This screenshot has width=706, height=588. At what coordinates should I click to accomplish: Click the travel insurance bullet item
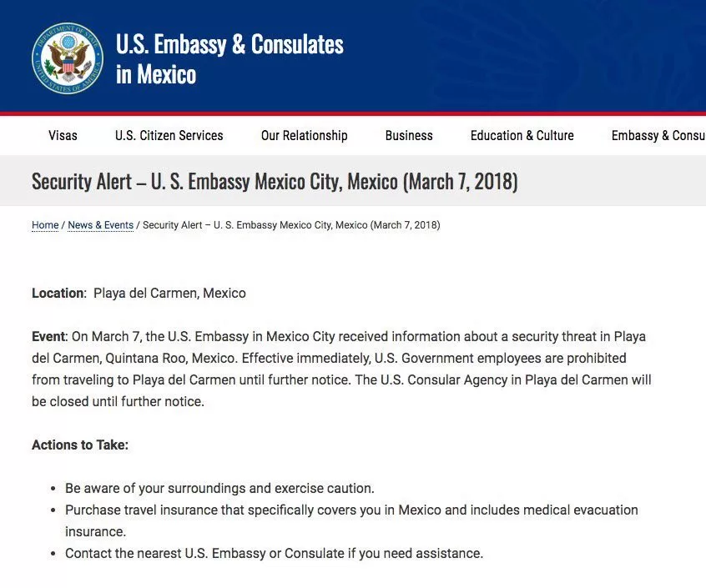tap(351, 521)
